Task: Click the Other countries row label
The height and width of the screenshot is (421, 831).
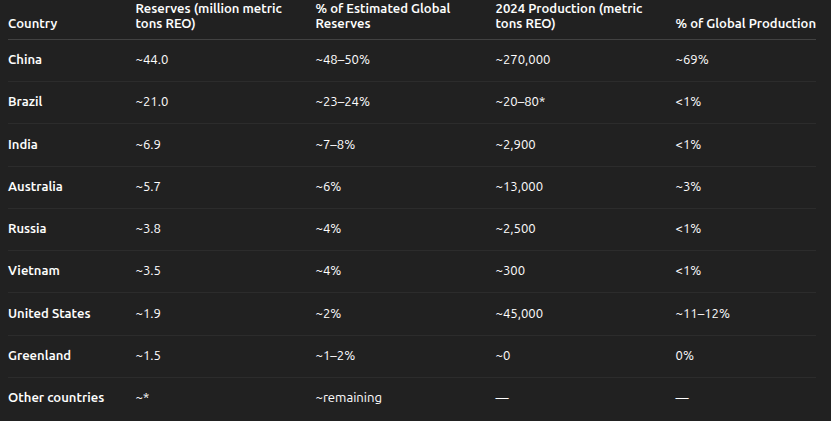Action: click(x=56, y=397)
